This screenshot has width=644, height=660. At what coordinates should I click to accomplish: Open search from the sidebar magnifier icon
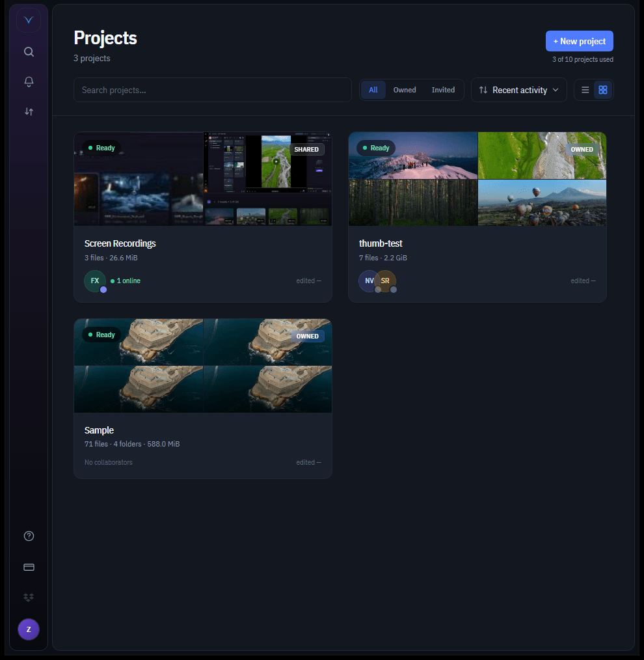tap(29, 52)
